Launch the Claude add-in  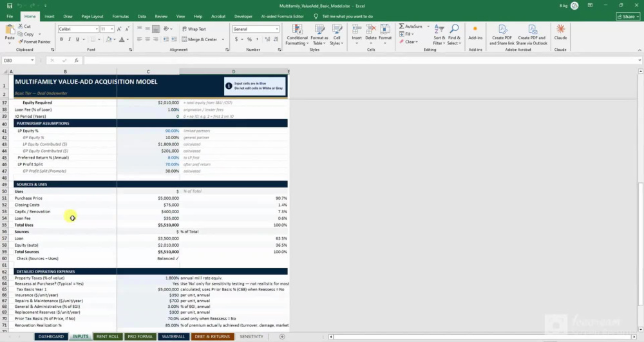point(561,32)
